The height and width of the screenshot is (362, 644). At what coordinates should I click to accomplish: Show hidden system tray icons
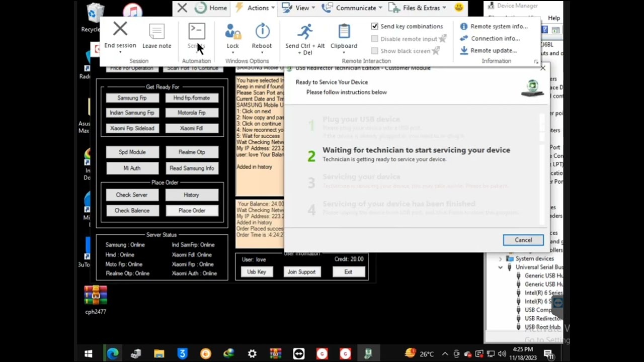pos(445,354)
